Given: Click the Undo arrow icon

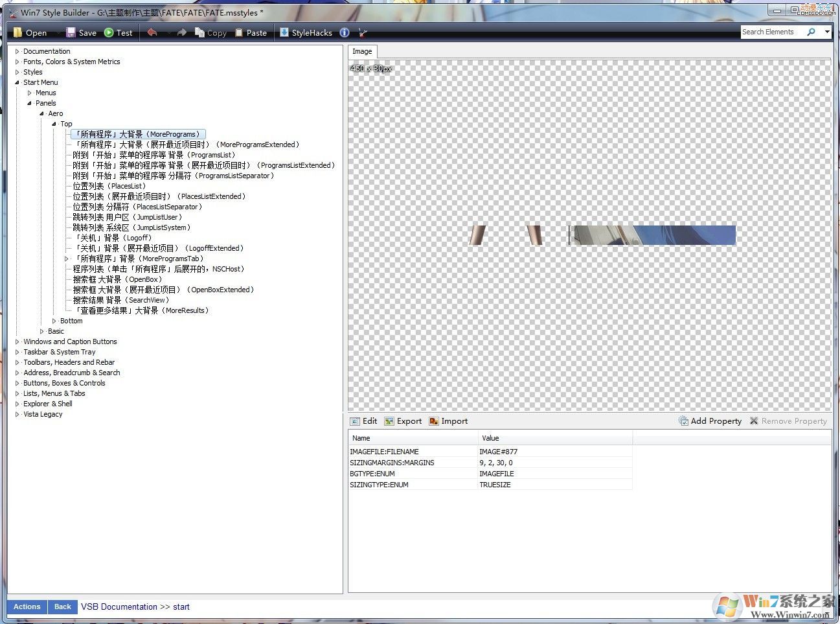Looking at the screenshot, I should 151,32.
